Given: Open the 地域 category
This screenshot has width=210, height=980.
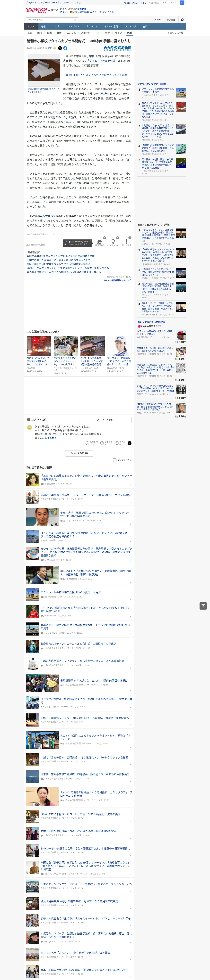Looking at the screenshot, I should (129, 33).
